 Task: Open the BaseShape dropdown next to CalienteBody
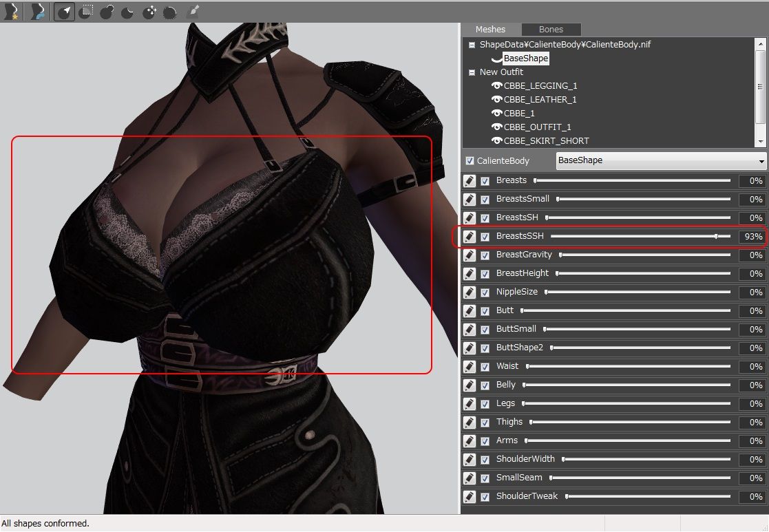pyautogui.click(x=661, y=160)
